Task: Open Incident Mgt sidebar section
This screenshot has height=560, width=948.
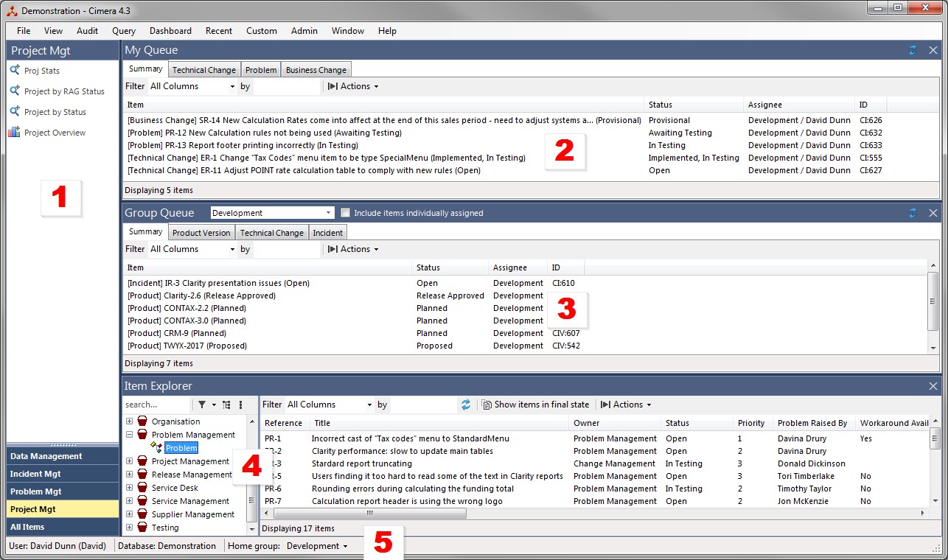Action: tap(63, 474)
